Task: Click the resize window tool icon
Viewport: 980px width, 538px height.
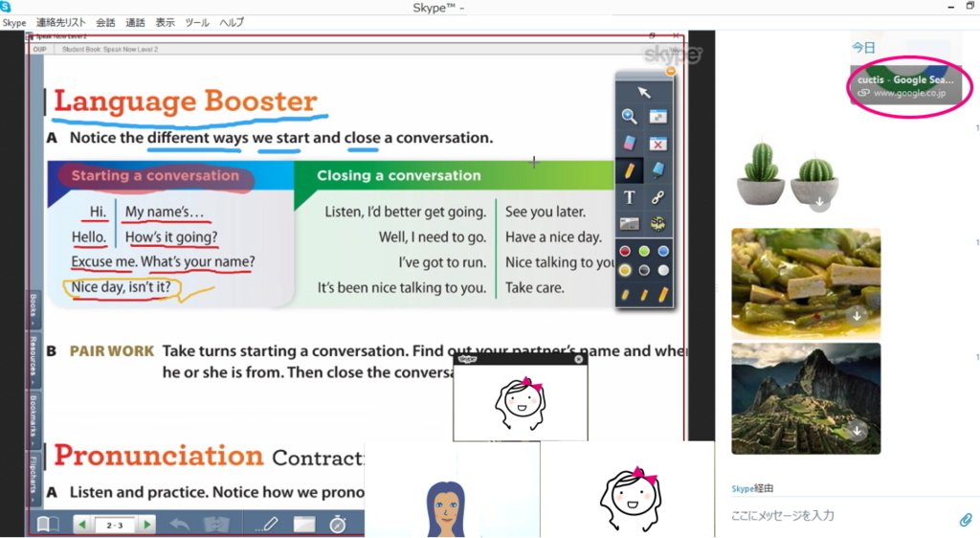Action: [657, 116]
